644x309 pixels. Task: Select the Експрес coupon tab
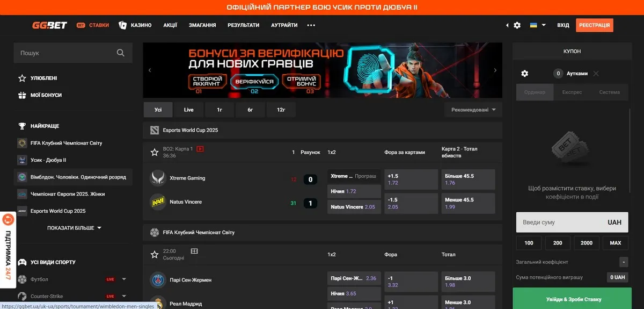click(572, 92)
